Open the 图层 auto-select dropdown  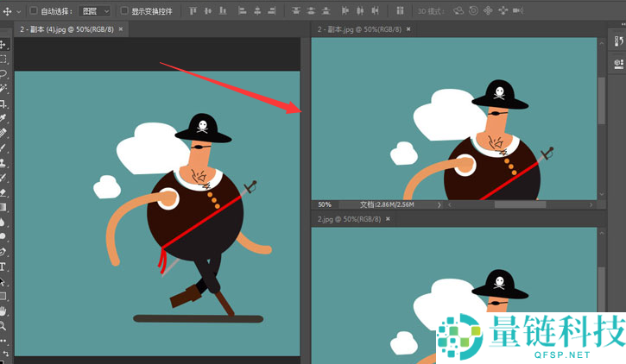95,11
